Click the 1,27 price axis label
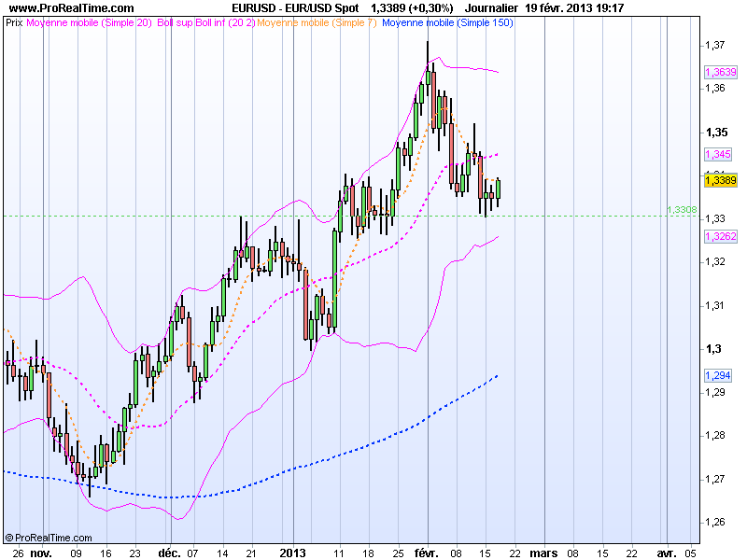This screenshot has width=747, height=560. [x=715, y=479]
